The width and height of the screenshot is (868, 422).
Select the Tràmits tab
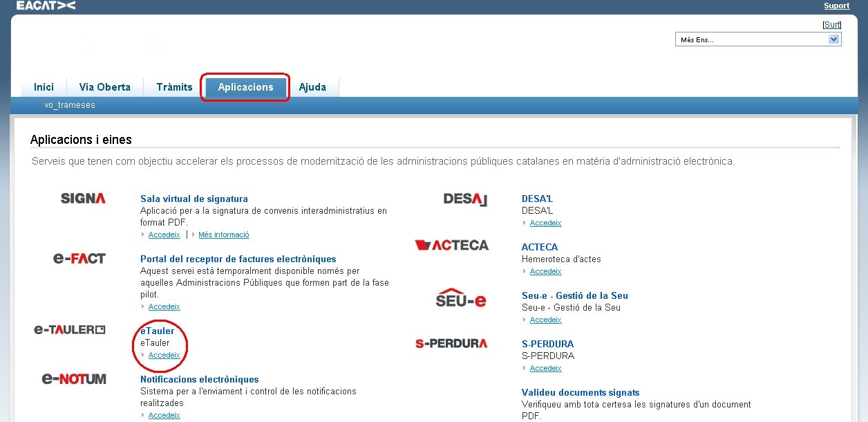(174, 87)
